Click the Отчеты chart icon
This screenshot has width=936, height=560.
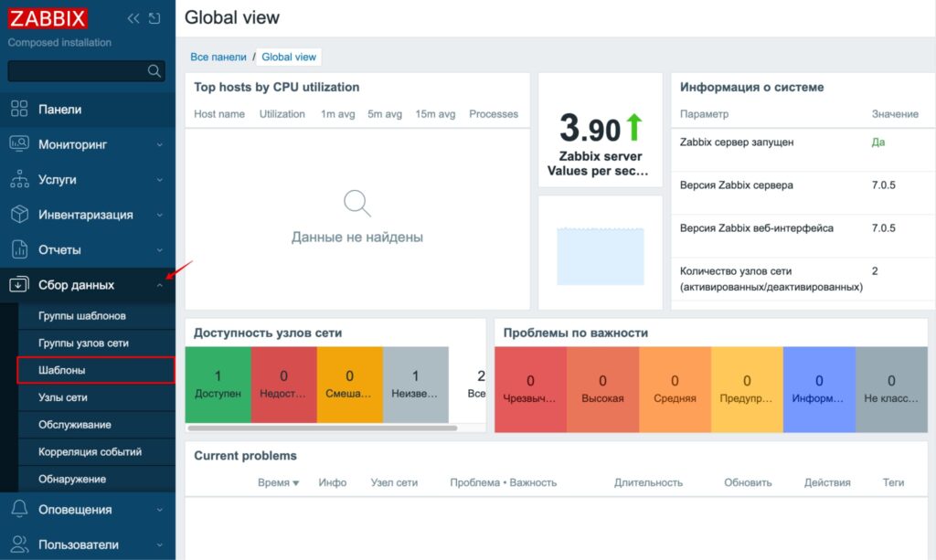click(x=19, y=249)
